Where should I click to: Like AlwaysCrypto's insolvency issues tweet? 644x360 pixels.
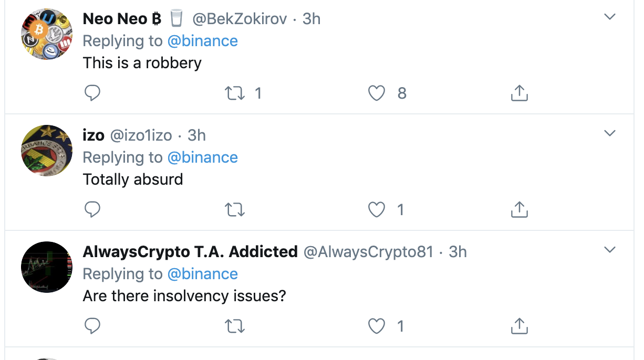[377, 326]
